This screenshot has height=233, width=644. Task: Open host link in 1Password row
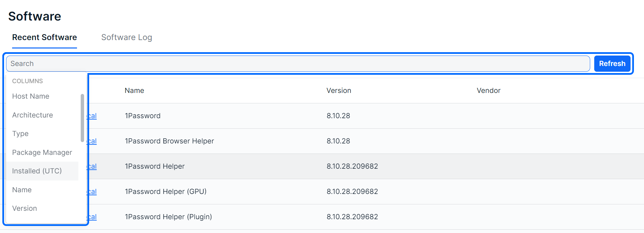[x=92, y=116]
